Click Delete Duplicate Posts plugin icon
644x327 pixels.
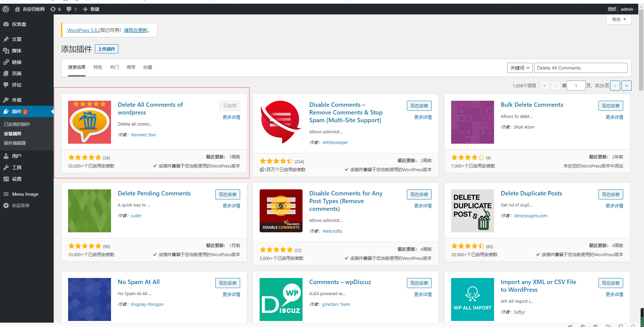pyautogui.click(x=473, y=211)
